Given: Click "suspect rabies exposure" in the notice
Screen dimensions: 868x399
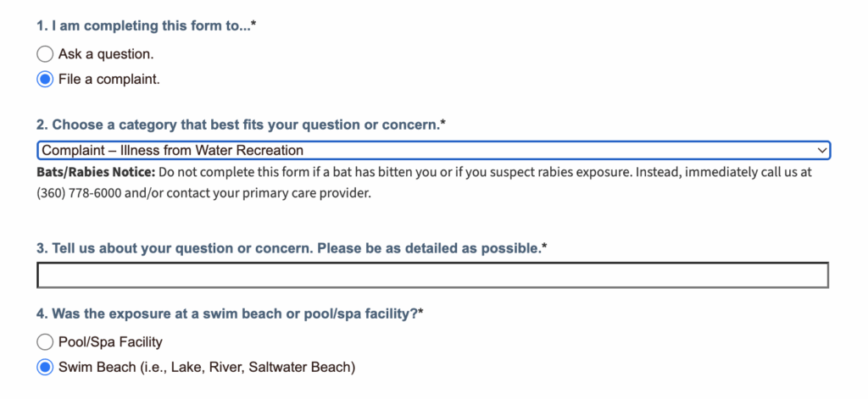Looking at the screenshot, I should click(516, 172).
